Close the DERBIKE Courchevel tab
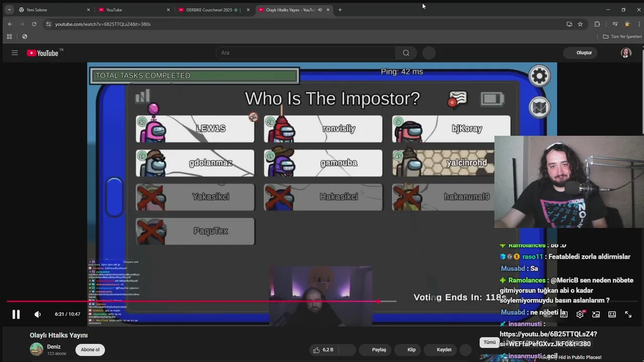The width and height of the screenshot is (644, 362). 248,10
